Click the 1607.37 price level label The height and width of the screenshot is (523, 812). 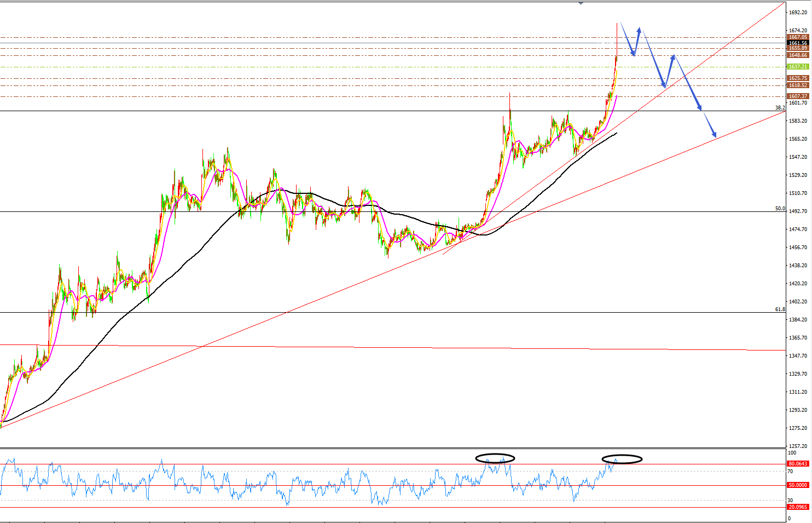pyautogui.click(x=797, y=96)
